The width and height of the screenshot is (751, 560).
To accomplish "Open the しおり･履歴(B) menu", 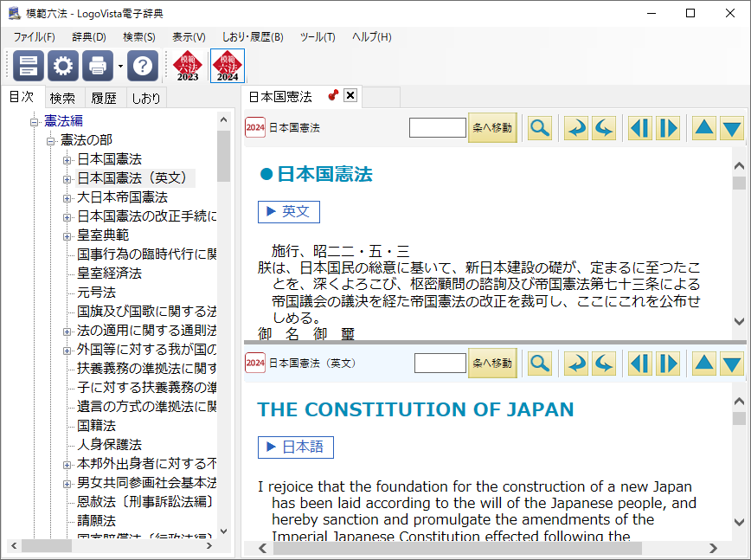I will point(253,37).
